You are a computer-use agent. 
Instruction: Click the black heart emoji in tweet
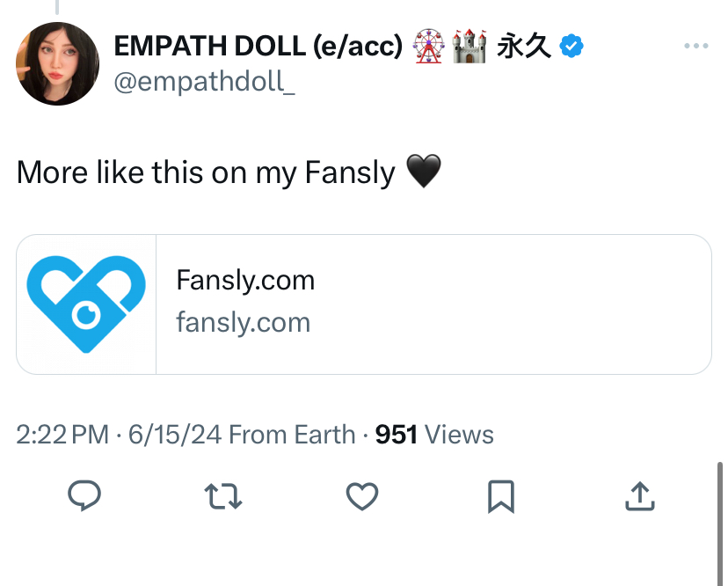(x=424, y=171)
